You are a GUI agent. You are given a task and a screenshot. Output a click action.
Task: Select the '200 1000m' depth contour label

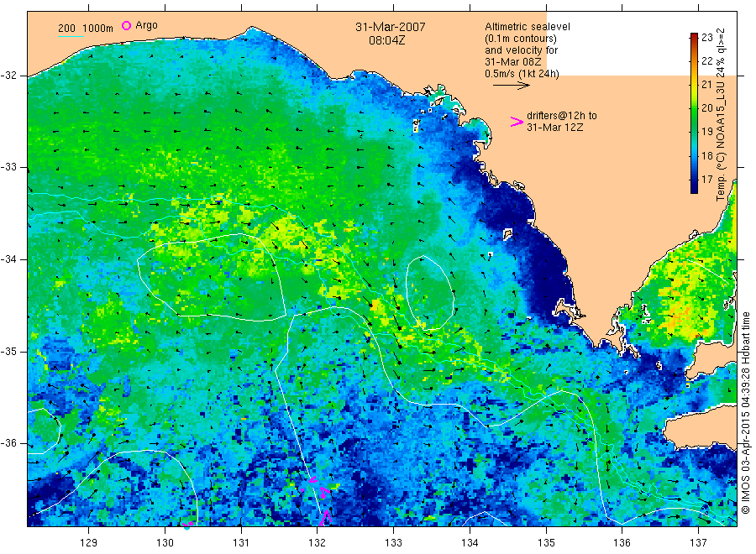pos(86,29)
